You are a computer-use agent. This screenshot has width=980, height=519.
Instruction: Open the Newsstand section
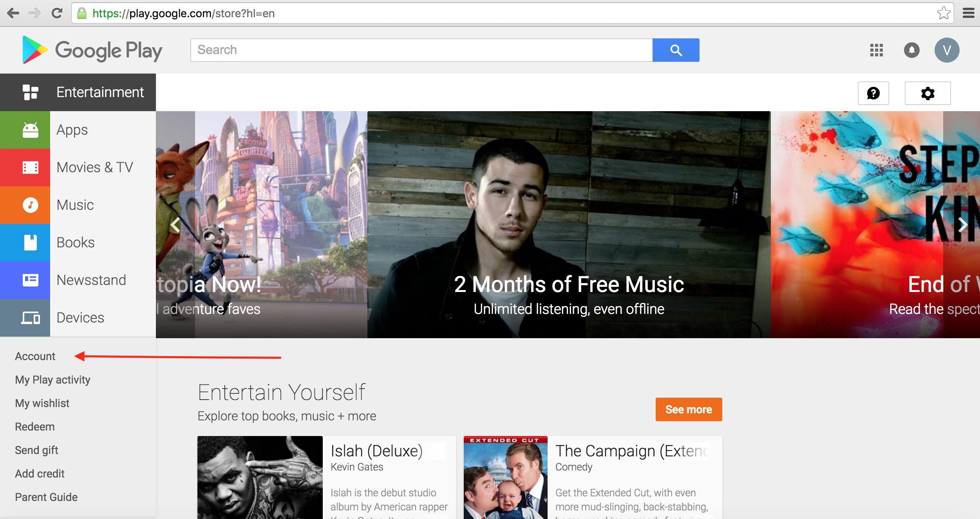78,280
